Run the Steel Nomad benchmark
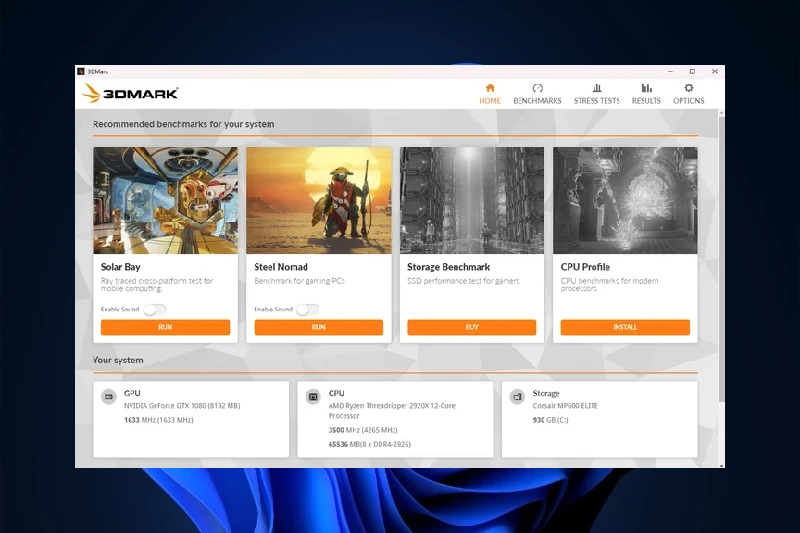 click(319, 327)
